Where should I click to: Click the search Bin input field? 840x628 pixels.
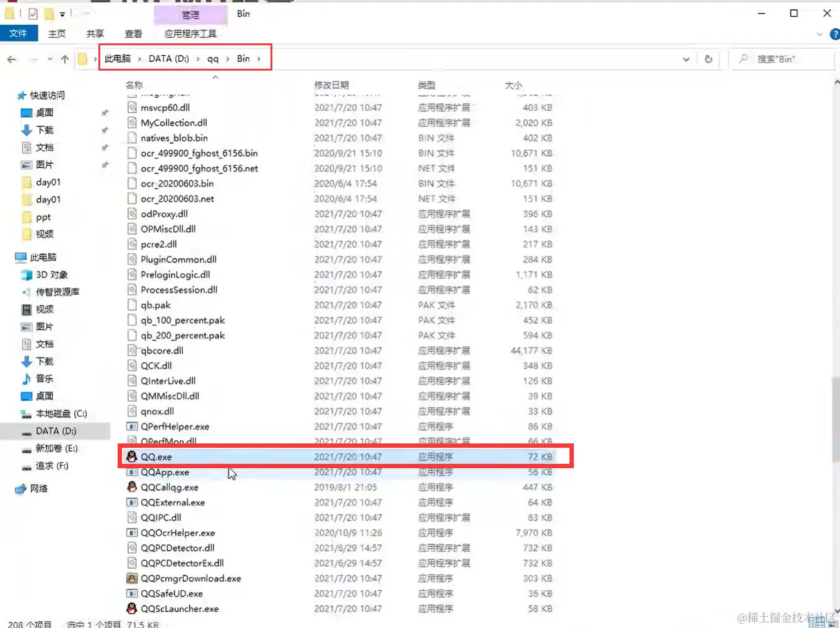coord(781,59)
